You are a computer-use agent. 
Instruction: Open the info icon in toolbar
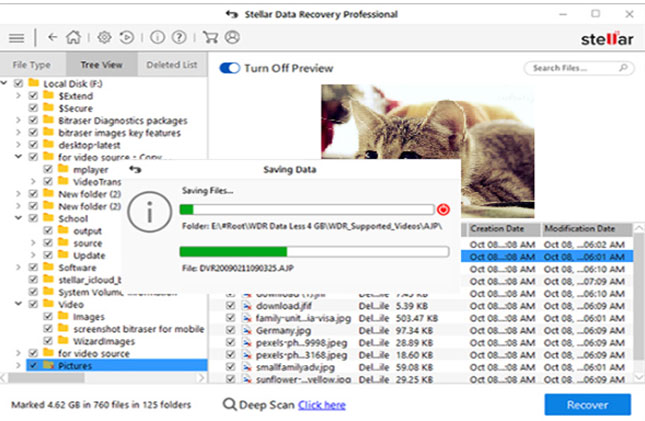click(157, 37)
